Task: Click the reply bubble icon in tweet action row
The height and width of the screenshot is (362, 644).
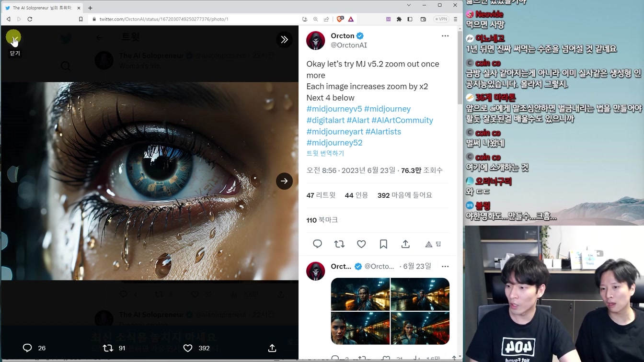Action: coord(317,244)
